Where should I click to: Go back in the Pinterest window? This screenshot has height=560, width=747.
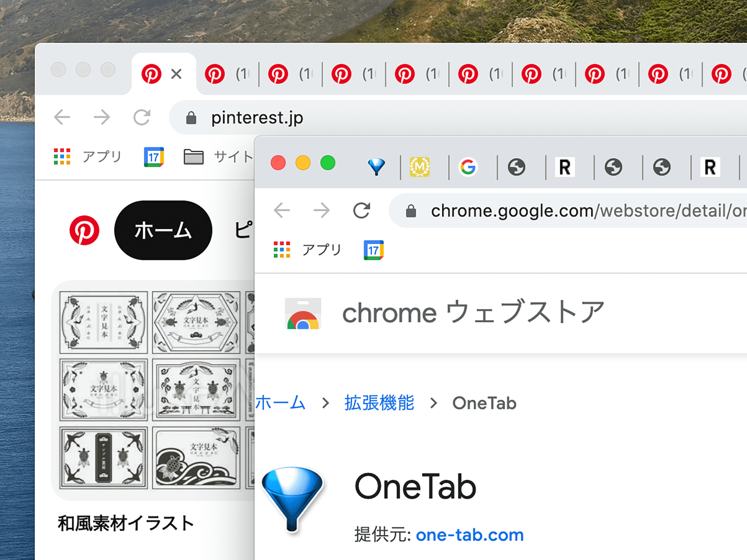(62, 117)
